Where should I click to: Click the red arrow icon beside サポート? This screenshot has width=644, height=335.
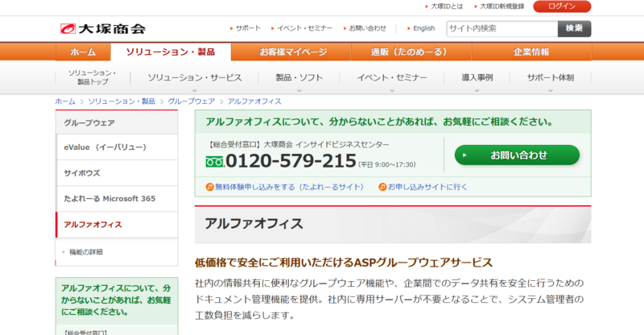[229, 28]
